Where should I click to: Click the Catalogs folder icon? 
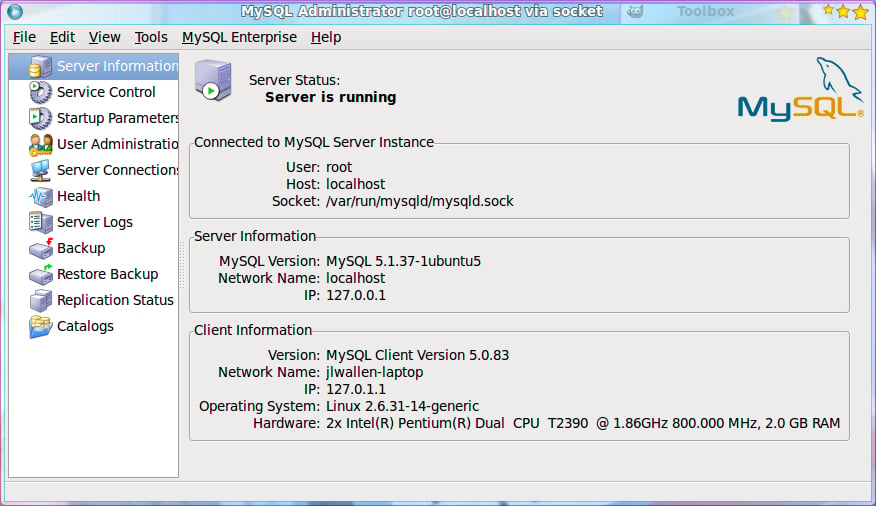coord(40,327)
